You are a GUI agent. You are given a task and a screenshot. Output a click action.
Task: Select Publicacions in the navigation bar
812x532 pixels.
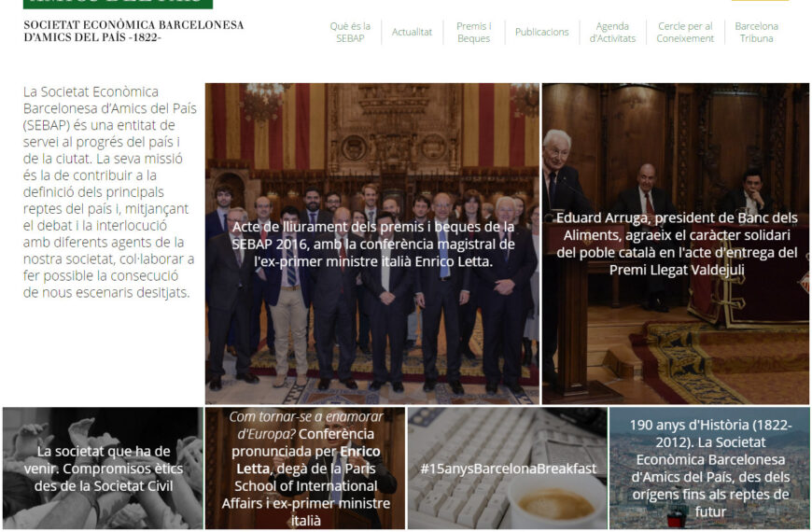pyautogui.click(x=541, y=32)
